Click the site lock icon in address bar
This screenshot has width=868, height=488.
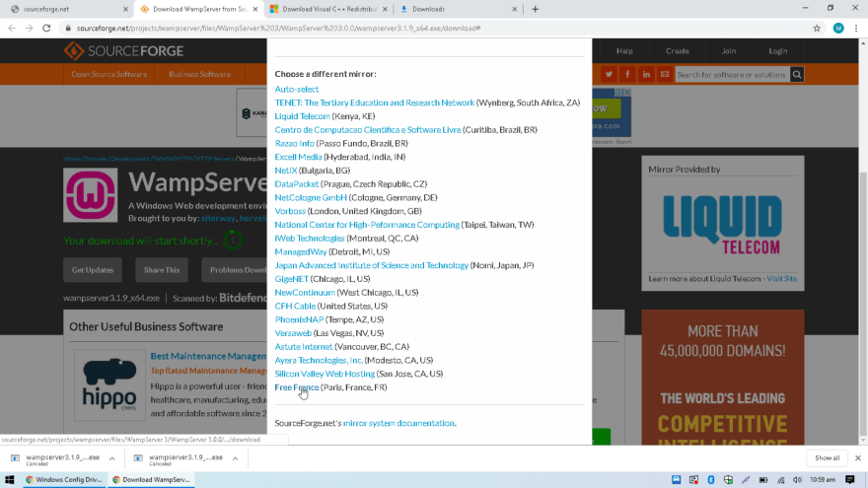click(x=68, y=29)
